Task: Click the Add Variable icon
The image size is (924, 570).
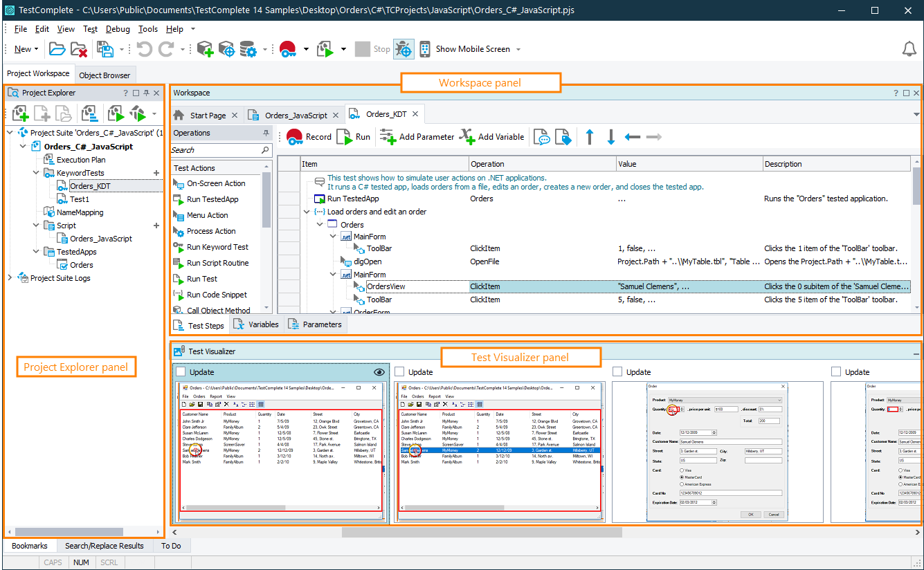Action: pos(468,137)
